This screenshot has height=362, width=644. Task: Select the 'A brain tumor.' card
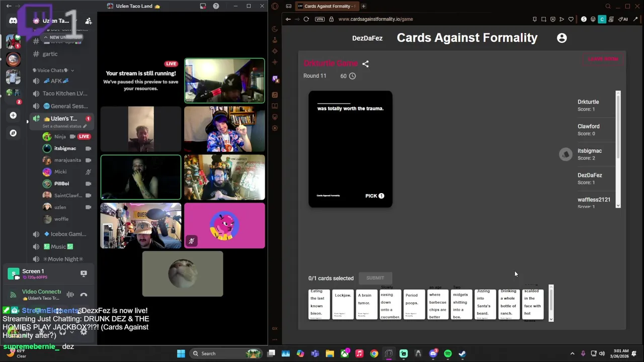click(x=366, y=304)
